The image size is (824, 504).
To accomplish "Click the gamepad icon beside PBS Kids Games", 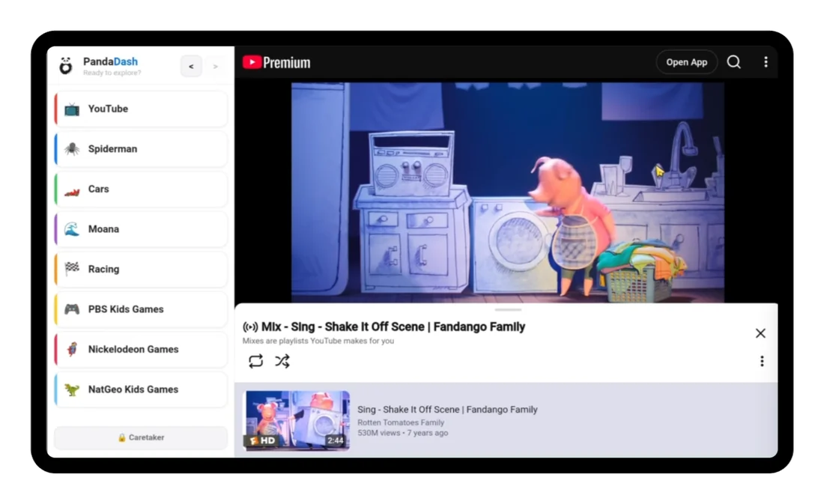I will coord(72,309).
